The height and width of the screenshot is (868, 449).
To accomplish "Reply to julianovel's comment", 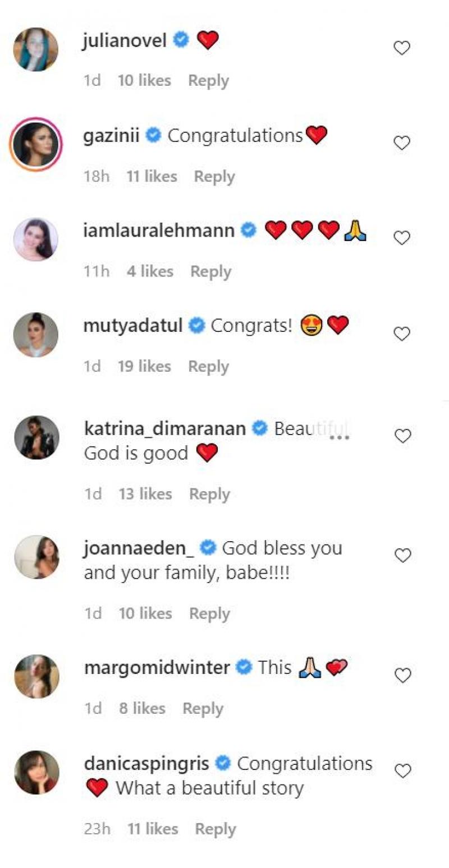I will pos(208,81).
